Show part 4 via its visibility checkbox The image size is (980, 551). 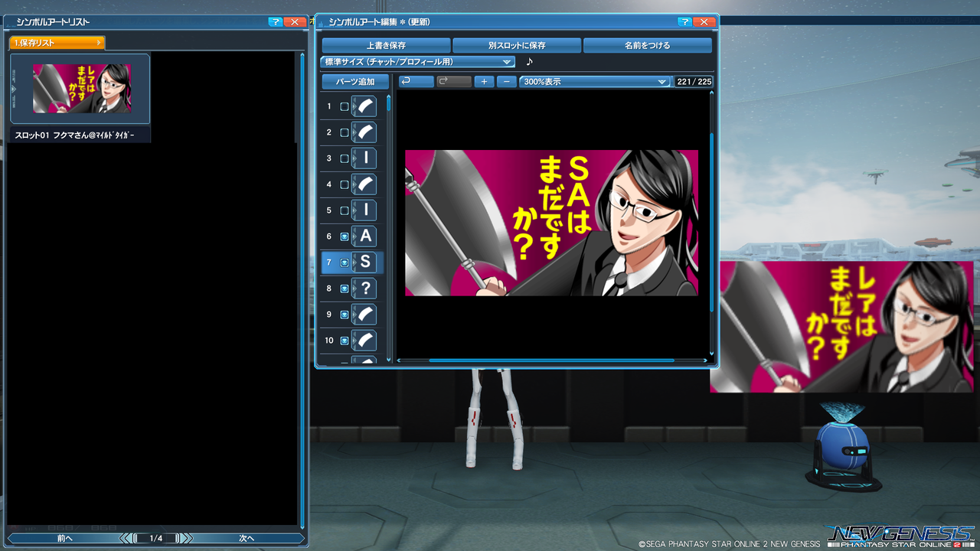345,184
